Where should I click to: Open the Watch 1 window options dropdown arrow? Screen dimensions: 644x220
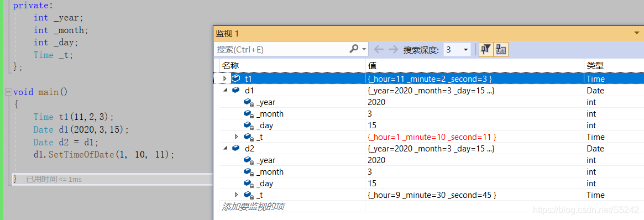click(x=637, y=33)
